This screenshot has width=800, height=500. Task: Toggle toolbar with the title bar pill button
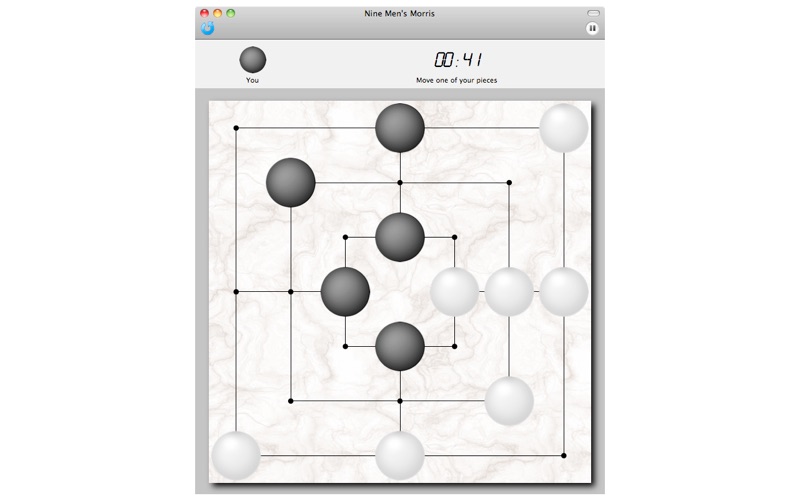pyautogui.click(x=593, y=13)
